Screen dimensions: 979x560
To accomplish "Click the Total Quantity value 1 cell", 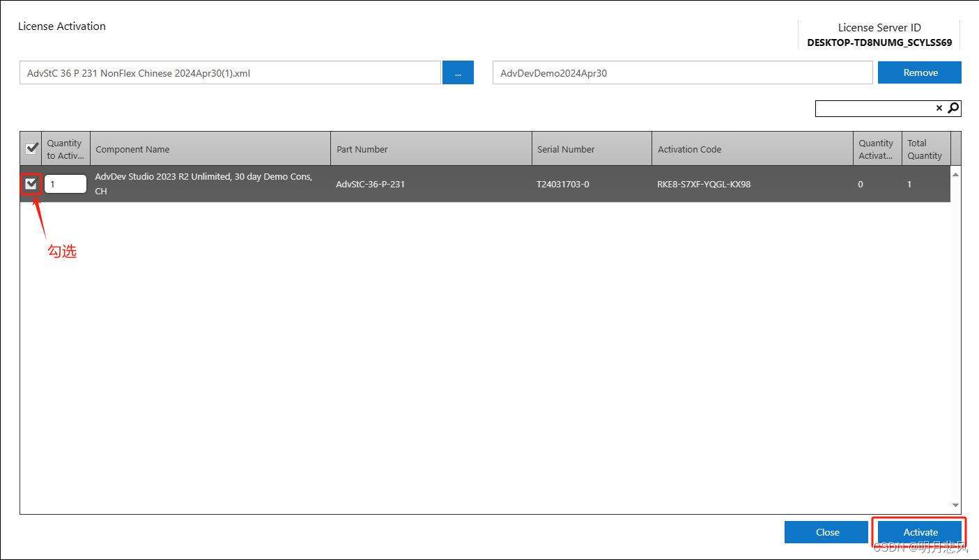I will [909, 185].
